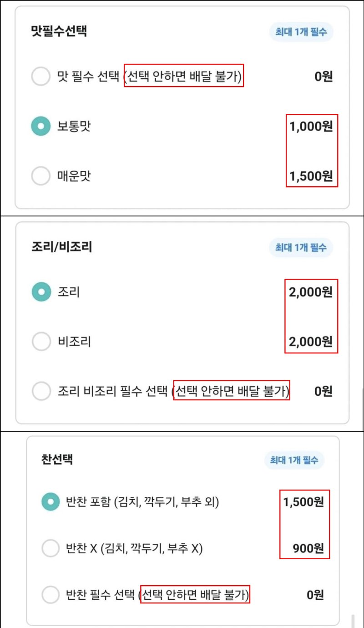
Task: Select 반찬 X option
Action: pos(51,549)
